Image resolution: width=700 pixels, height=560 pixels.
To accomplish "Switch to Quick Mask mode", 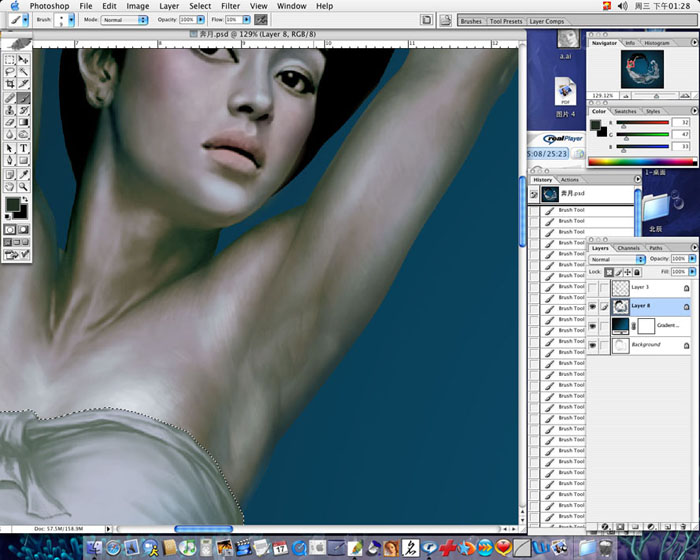I will 23,230.
